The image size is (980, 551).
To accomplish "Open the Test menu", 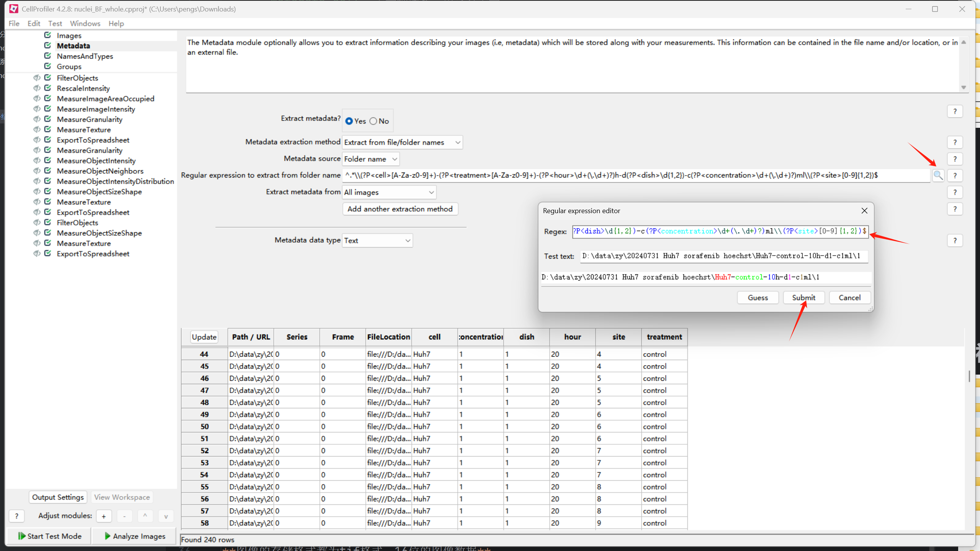I will pos(55,23).
